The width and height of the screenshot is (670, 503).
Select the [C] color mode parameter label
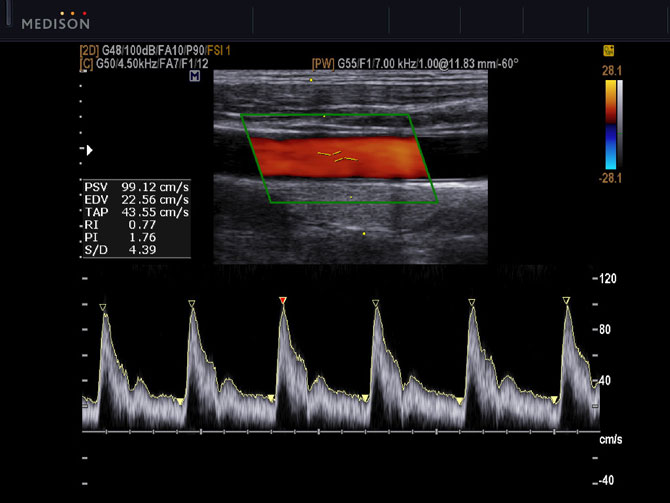pos(86,62)
